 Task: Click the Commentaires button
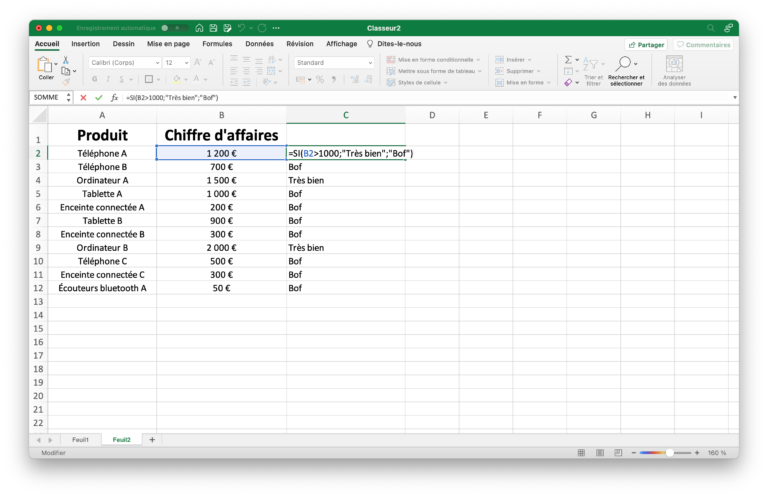[x=703, y=45]
